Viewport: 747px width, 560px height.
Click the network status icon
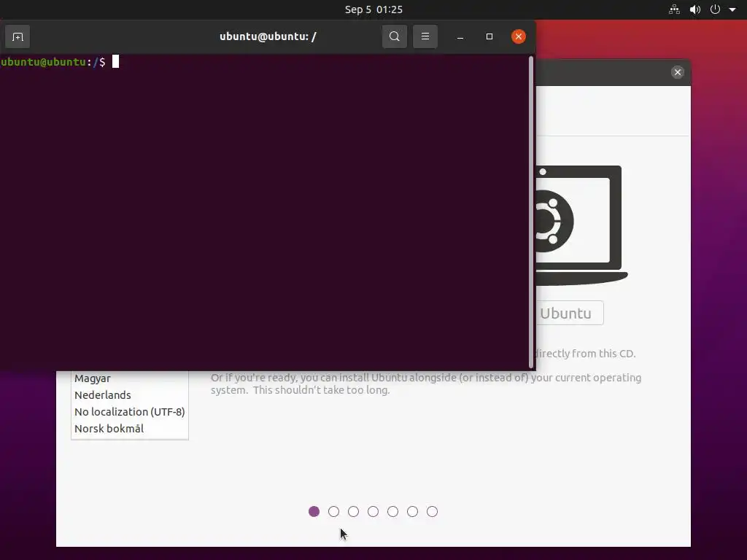pos(674,9)
